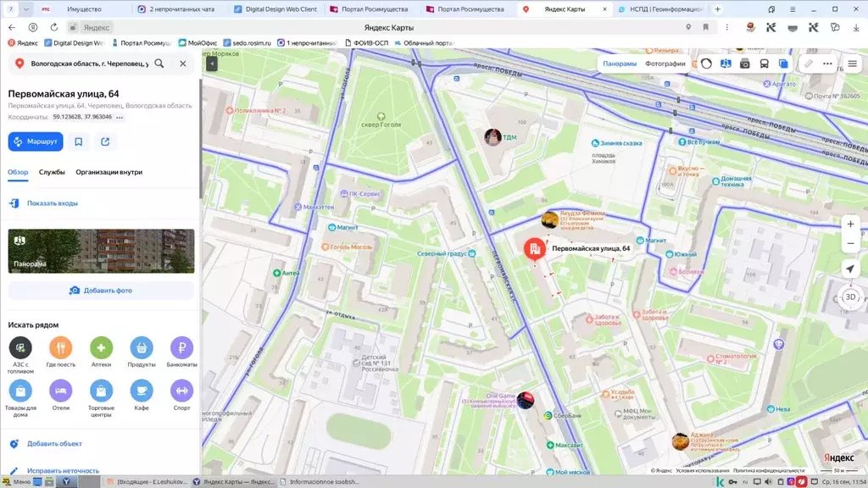Image resolution: width=868 pixels, height=488 pixels.
Task: Click the search magnifier in the map search box
Action: coord(159,64)
